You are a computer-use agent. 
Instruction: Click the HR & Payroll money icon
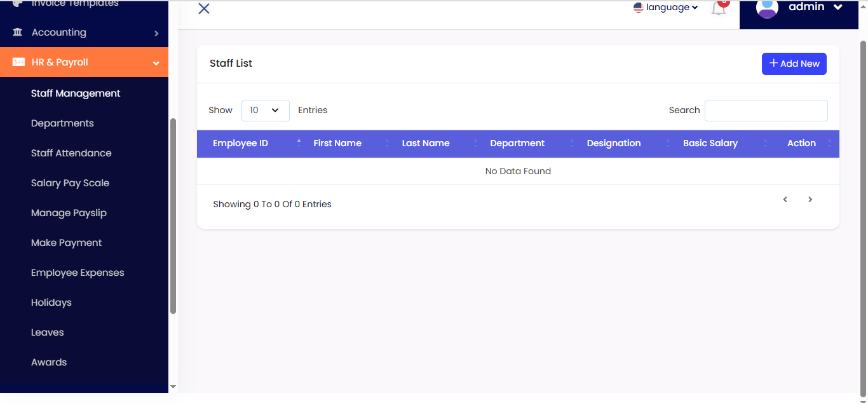click(x=18, y=62)
